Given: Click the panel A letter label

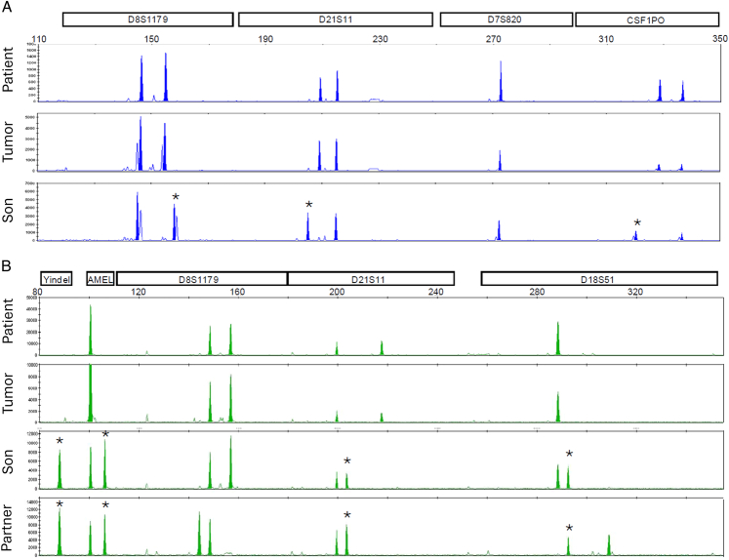Looking at the screenshot, I should [6, 7].
